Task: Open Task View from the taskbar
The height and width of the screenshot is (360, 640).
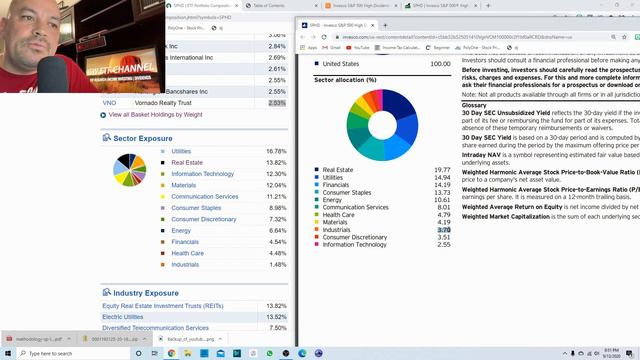Action: pyautogui.click(x=155, y=353)
